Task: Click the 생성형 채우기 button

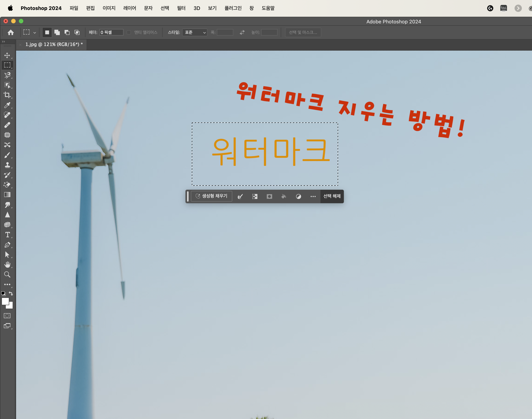Action: coord(211,196)
